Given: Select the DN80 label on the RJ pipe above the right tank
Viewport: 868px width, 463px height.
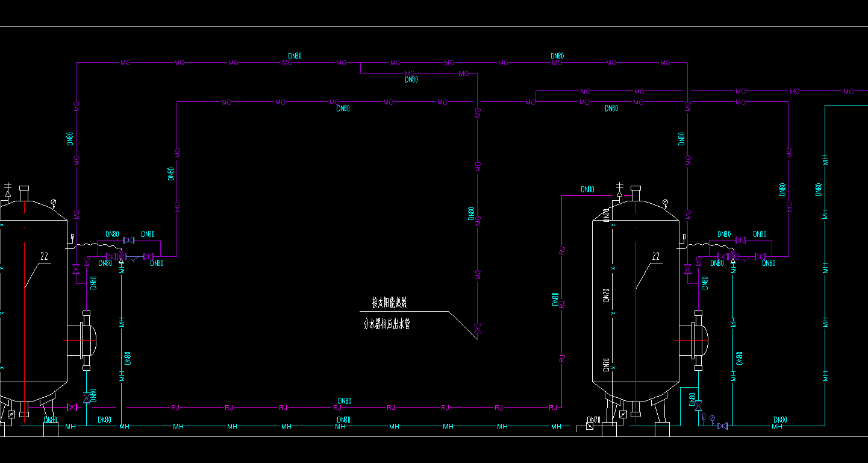Looking at the screenshot, I should point(587,189).
